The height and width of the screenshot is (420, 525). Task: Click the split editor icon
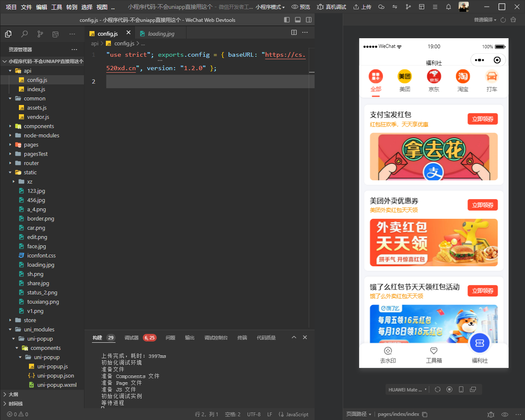tap(294, 32)
